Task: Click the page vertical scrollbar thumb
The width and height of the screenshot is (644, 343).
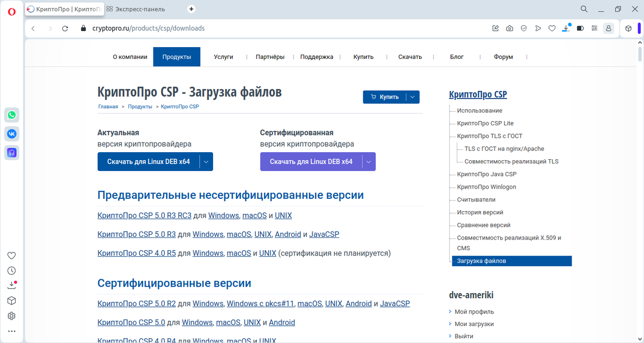Action: pyautogui.click(x=640, y=54)
